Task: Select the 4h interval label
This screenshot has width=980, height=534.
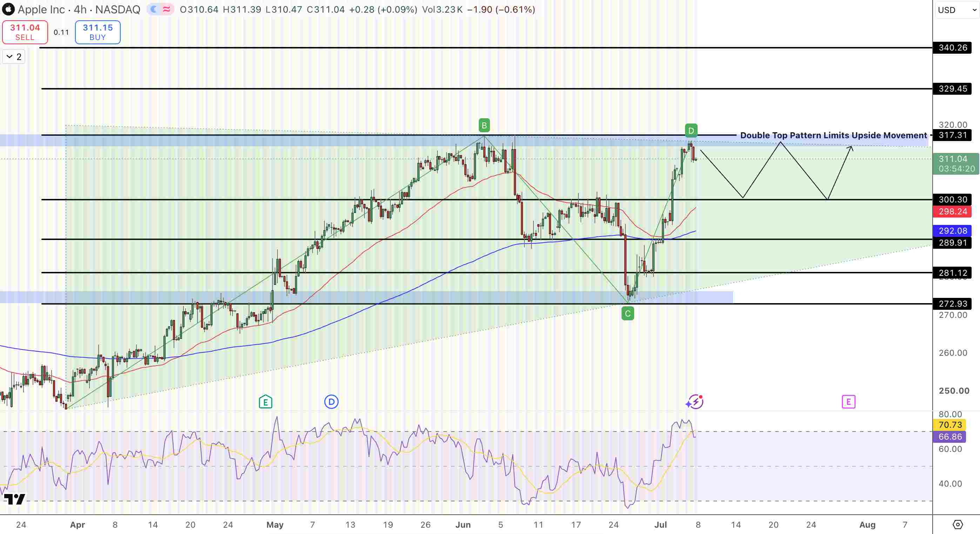Action: 80,9
